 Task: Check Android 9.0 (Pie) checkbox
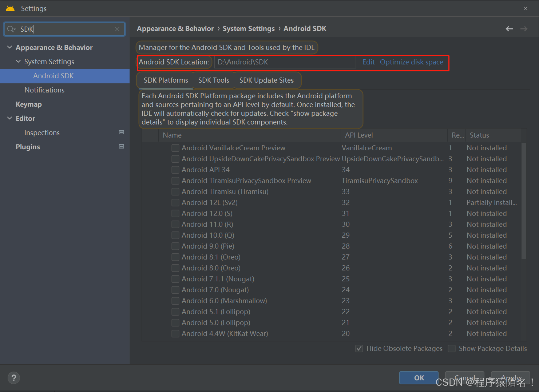(x=175, y=246)
